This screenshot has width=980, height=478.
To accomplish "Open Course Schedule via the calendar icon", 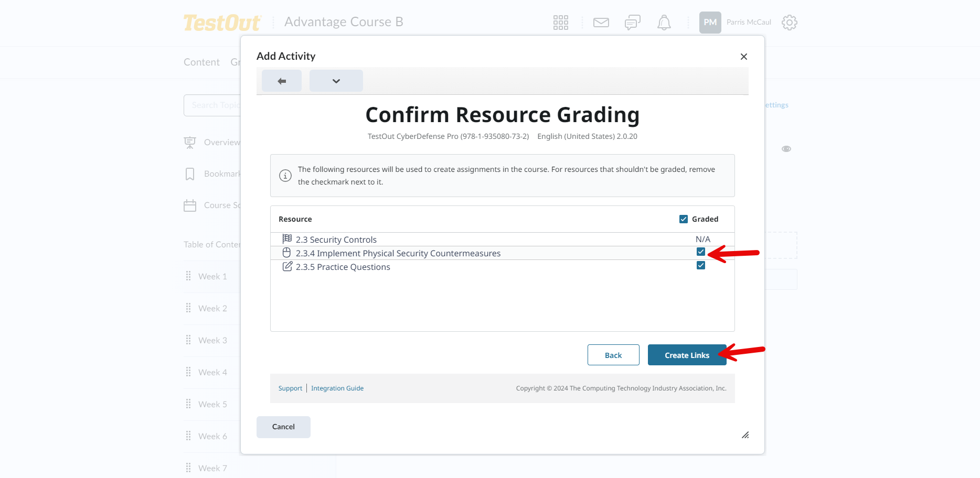I will (x=189, y=205).
